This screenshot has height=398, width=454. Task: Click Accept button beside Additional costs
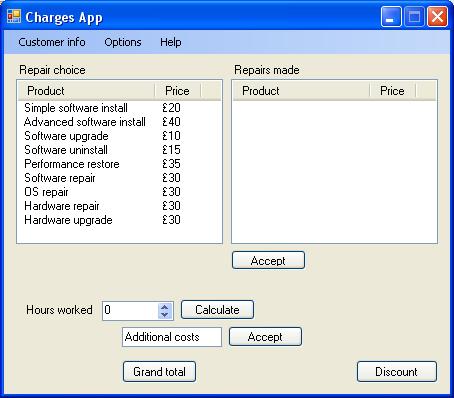pyautogui.click(x=265, y=337)
